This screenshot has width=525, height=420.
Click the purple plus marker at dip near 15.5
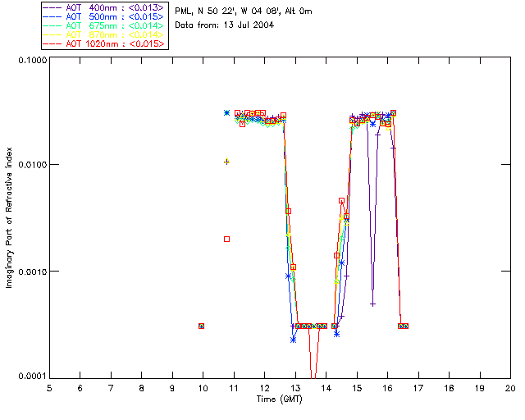[372, 304]
